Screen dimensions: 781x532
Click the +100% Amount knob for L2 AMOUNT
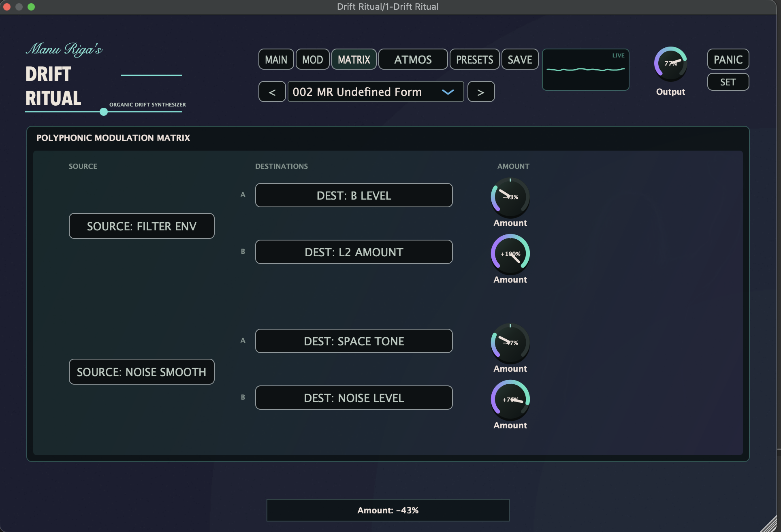[x=510, y=254]
